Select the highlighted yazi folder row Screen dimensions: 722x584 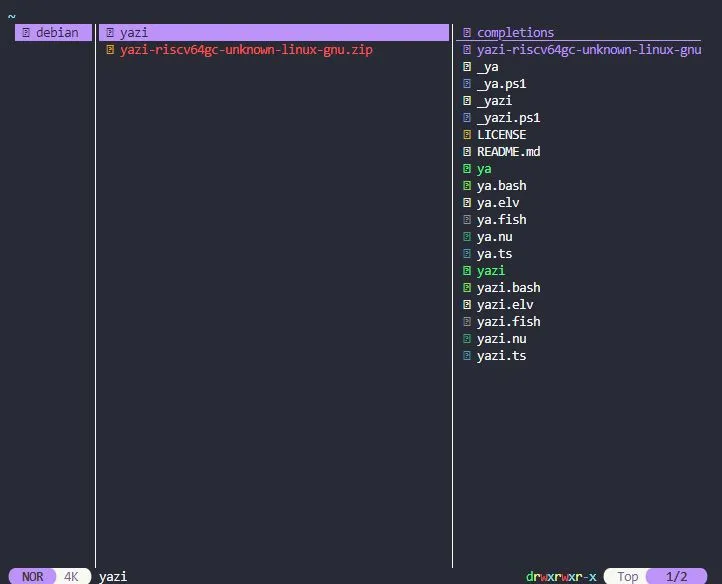pos(274,33)
